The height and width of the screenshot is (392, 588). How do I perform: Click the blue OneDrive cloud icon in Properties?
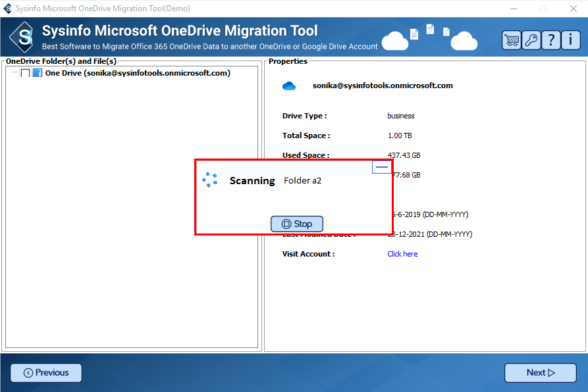289,86
